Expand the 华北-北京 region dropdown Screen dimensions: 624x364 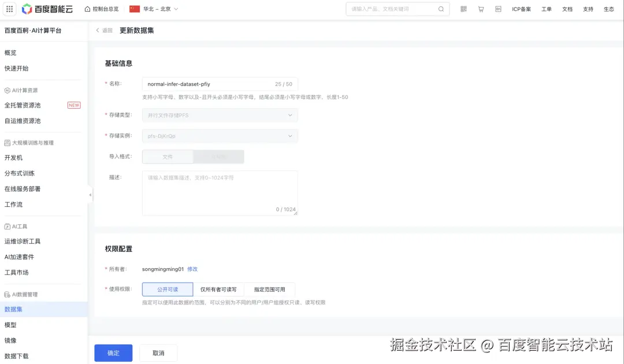154,9
